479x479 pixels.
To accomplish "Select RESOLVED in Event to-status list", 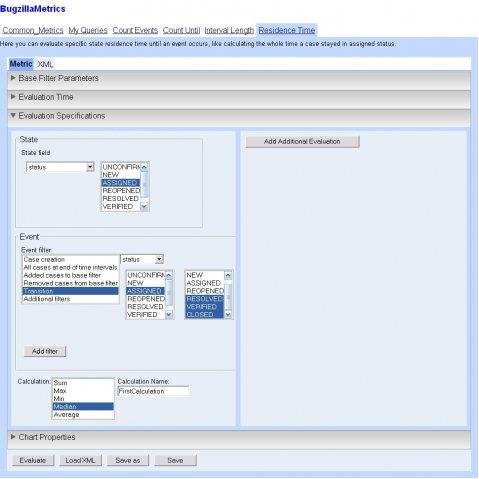I will pyautogui.click(x=205, y=299).
